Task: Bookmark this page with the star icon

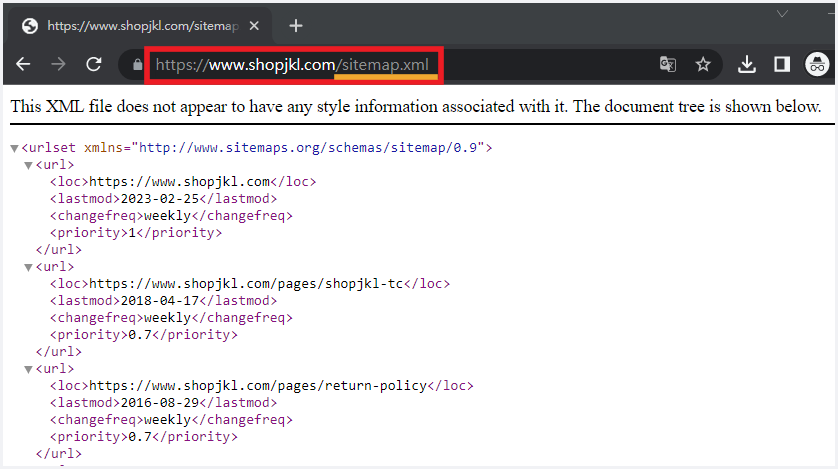Action: pos(703,65)
